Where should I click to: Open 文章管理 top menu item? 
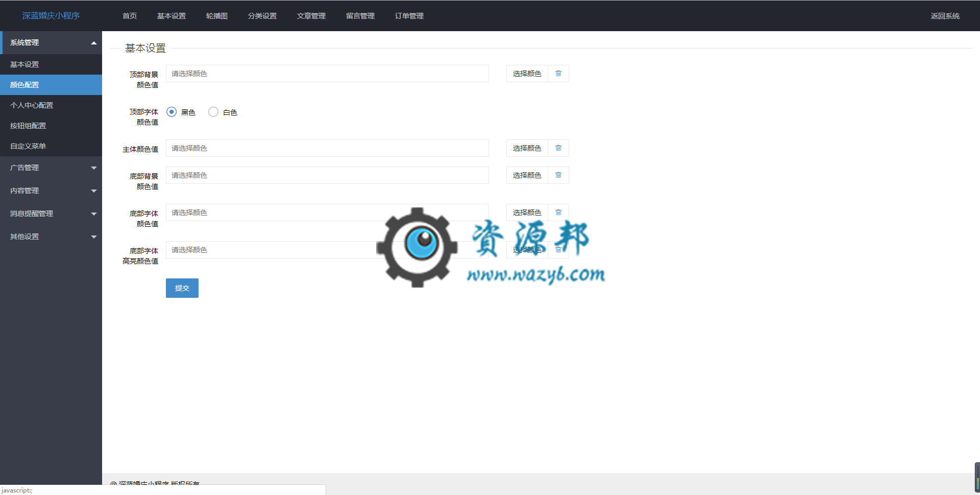point(311,16)
